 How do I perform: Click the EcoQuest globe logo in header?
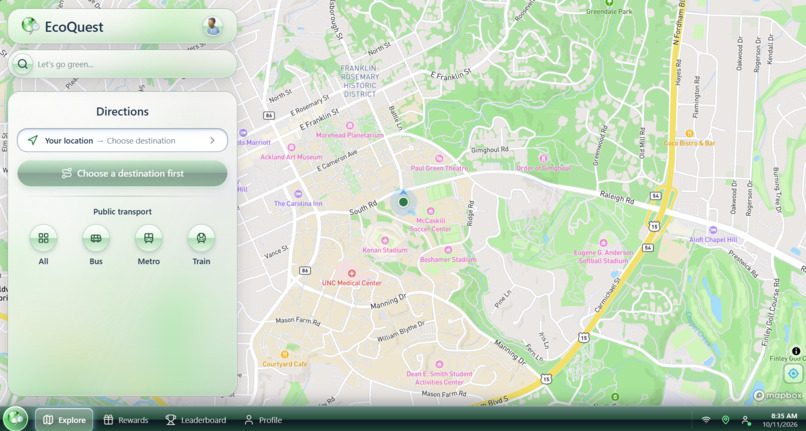tap(30, 26)
